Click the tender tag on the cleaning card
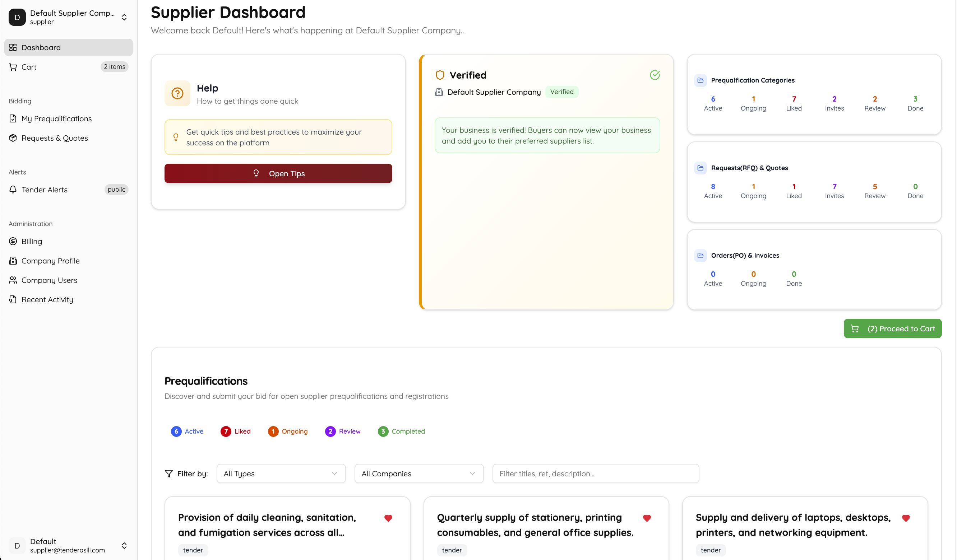 click(193, 550)
